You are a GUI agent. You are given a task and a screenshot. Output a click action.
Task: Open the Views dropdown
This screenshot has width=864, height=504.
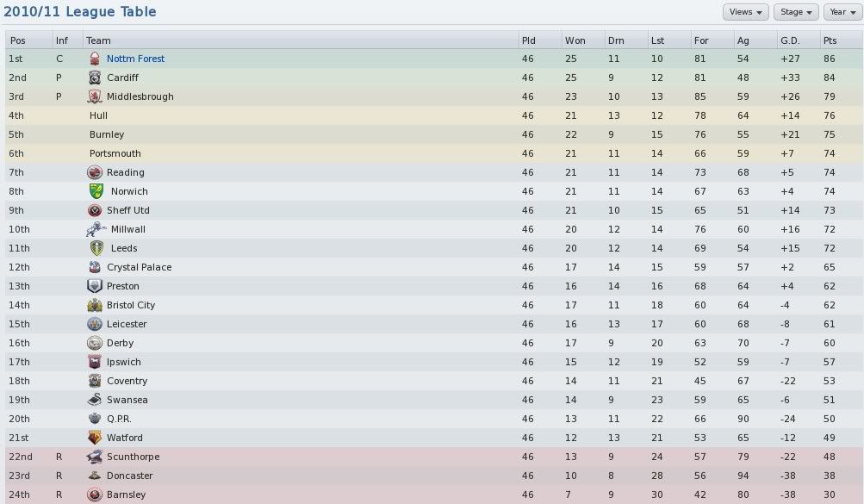[x=745, y=11]
